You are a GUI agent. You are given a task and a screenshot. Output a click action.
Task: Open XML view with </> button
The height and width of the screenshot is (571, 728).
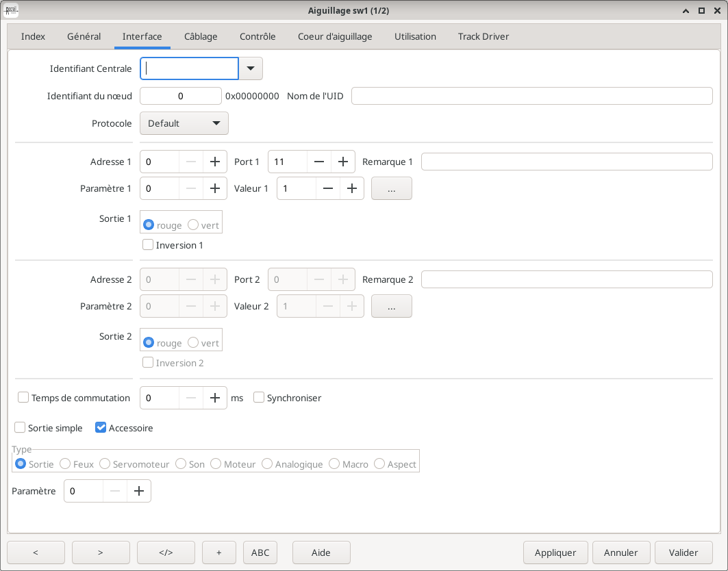pos(166,553)
